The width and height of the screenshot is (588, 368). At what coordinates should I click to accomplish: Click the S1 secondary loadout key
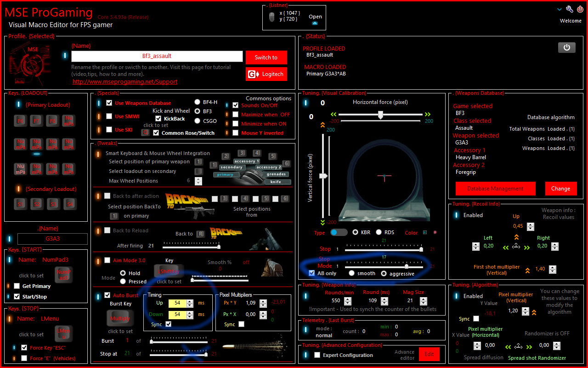[21, 204]
